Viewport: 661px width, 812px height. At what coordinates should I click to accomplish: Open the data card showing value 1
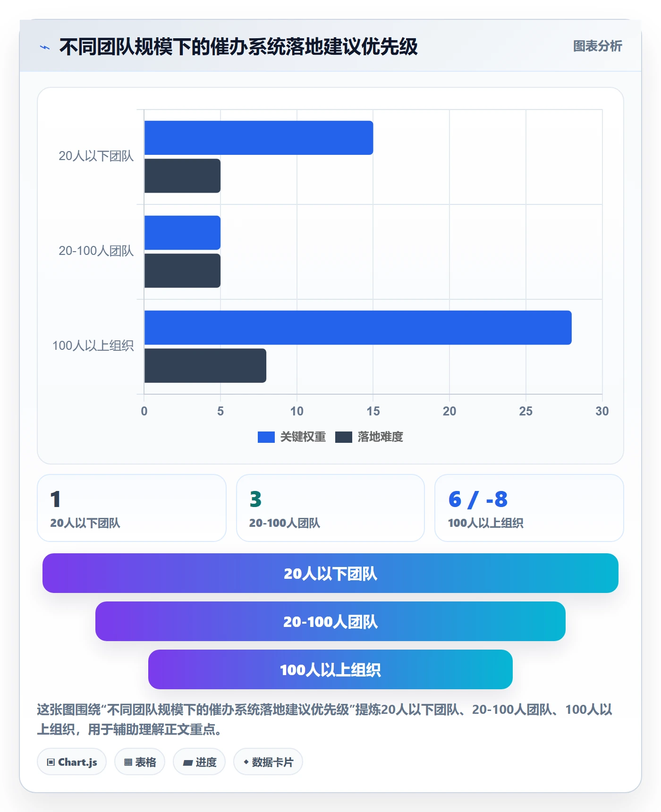(132, 508)
